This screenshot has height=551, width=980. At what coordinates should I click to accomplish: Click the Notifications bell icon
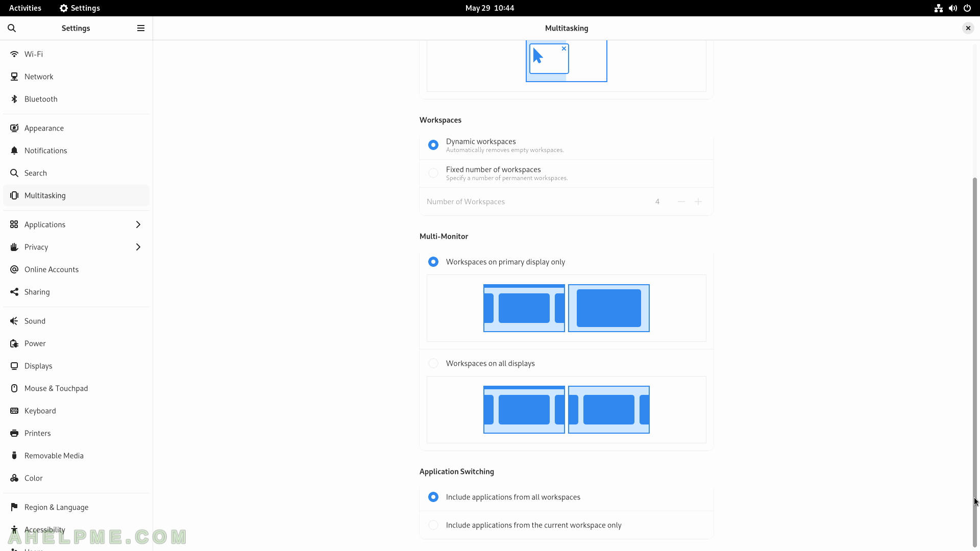[x=14, y=151]
